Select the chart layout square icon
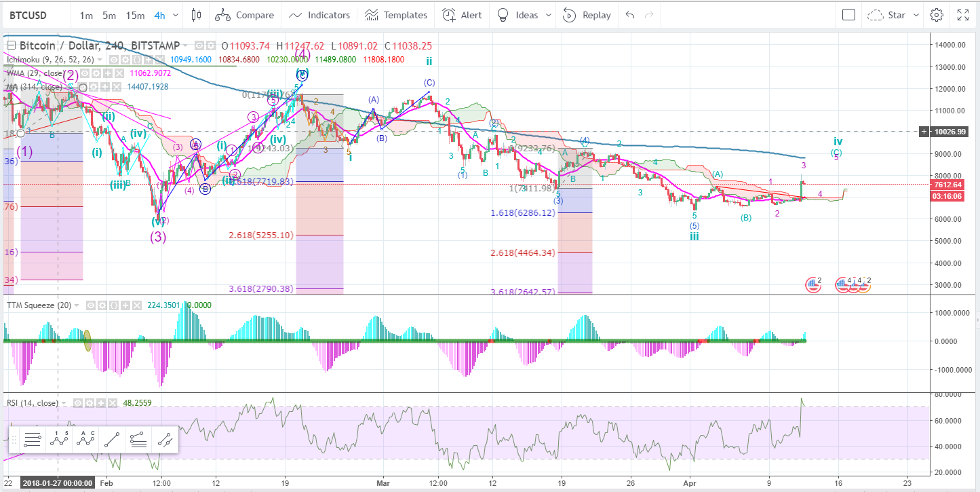The image size is (980, 492). point(848,15)
